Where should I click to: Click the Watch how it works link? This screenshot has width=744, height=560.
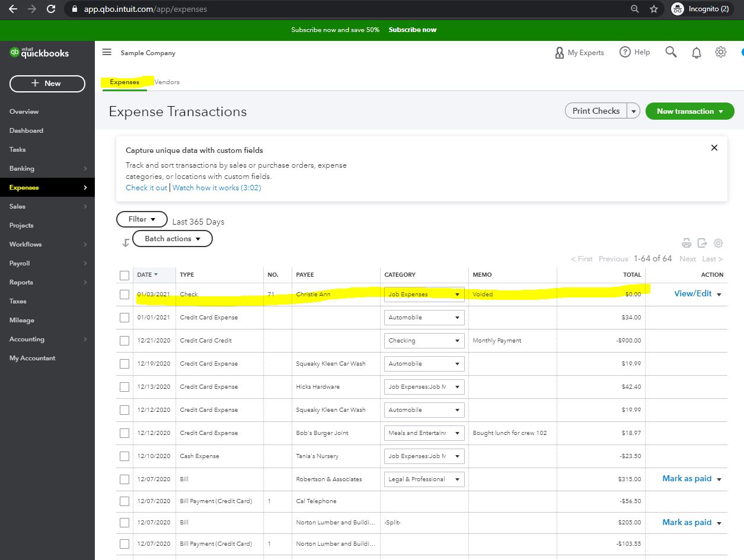pos(216,187)
